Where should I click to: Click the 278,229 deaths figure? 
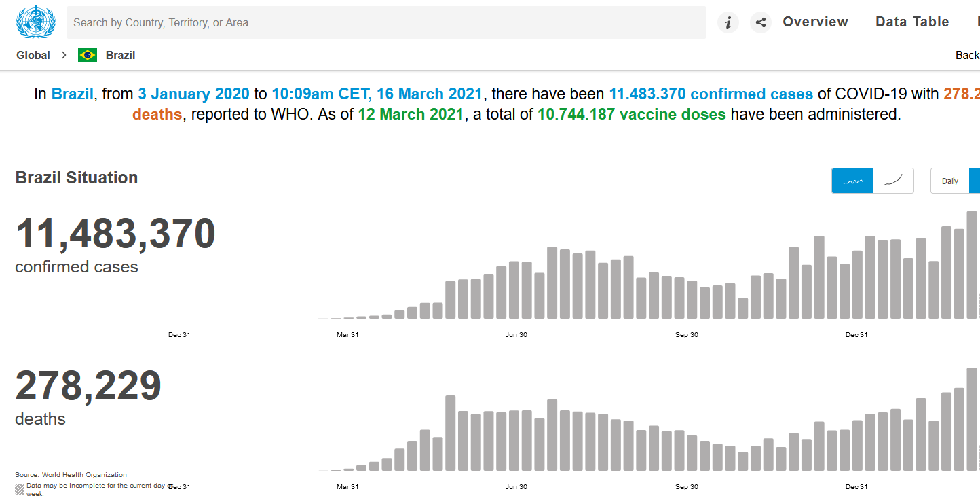(x=88, y=385)
